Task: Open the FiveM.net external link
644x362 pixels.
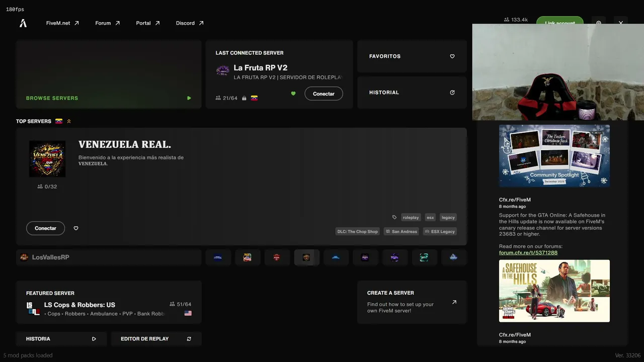Action: pos(62,23)
